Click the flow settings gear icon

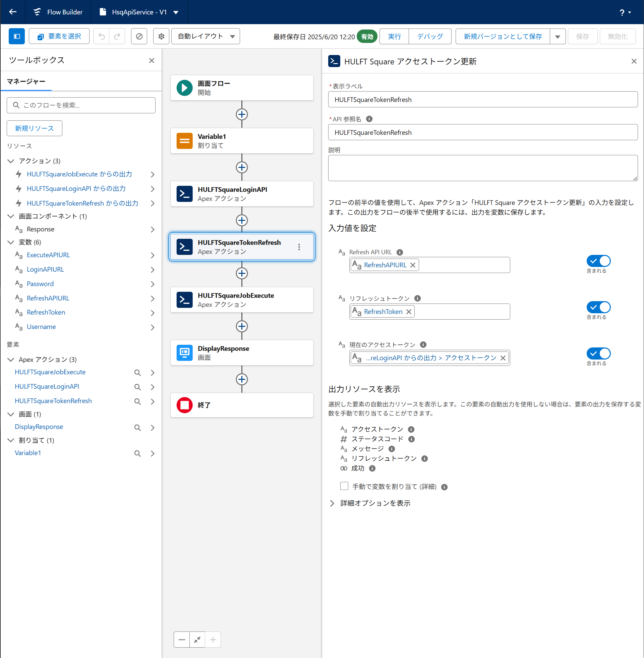click(x=161, y=36)
